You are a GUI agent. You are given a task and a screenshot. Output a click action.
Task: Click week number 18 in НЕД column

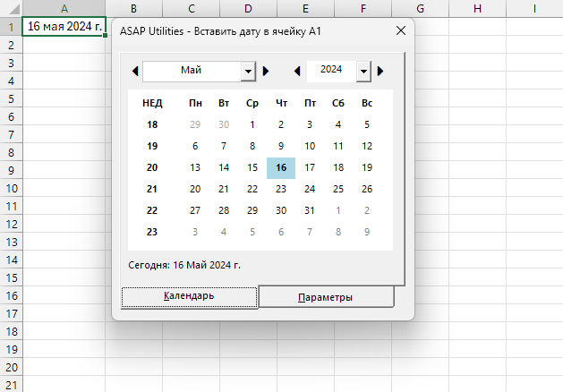click(x=152, y=124)
